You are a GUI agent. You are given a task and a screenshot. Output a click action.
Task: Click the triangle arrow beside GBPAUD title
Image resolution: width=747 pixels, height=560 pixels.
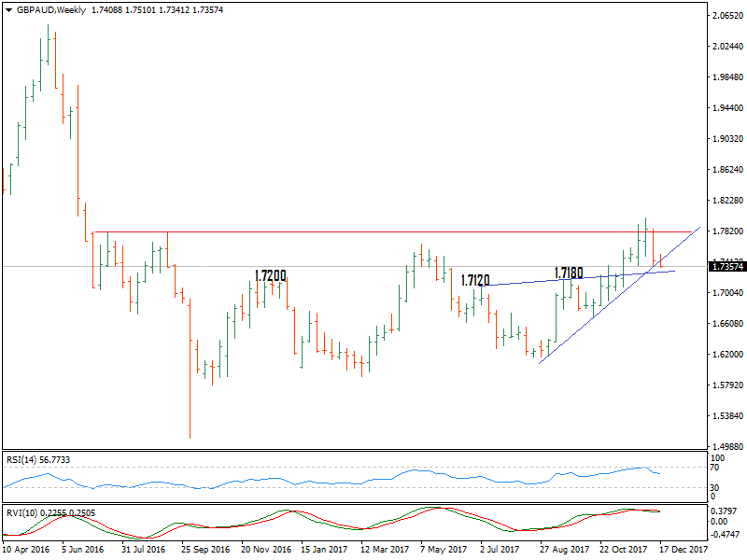point(7,9)
